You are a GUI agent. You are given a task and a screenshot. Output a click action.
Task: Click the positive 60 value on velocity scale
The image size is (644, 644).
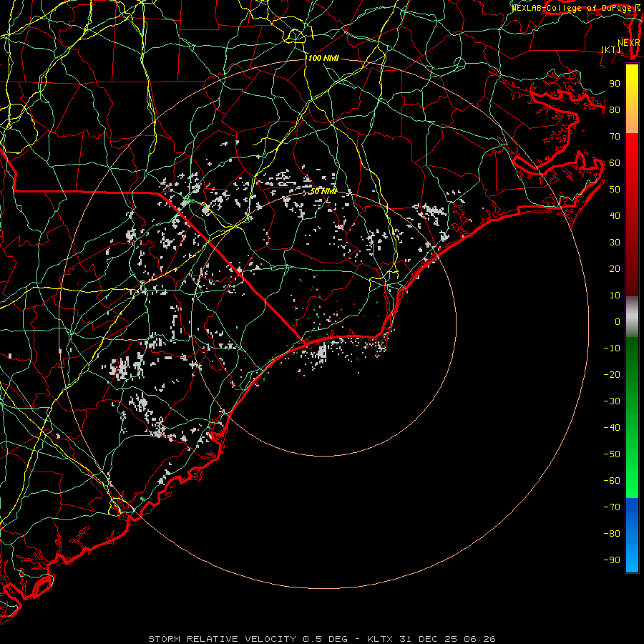[x=615, y=162]
